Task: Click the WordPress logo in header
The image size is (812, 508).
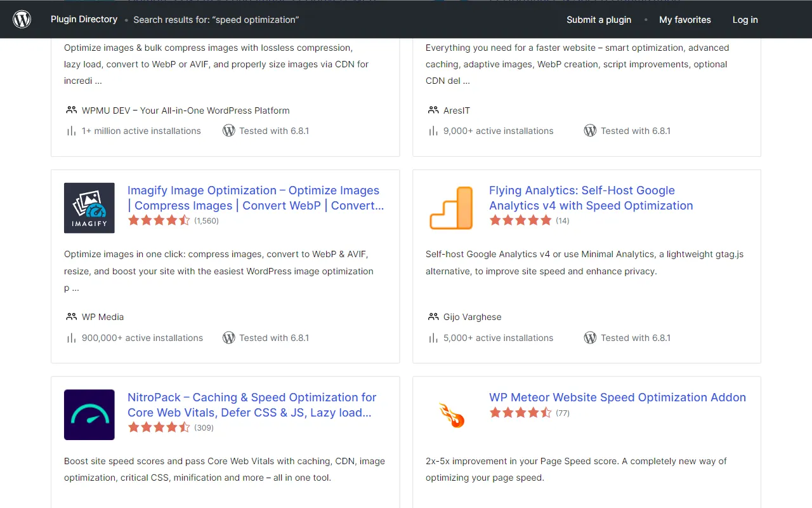Action: pos(22,20)
